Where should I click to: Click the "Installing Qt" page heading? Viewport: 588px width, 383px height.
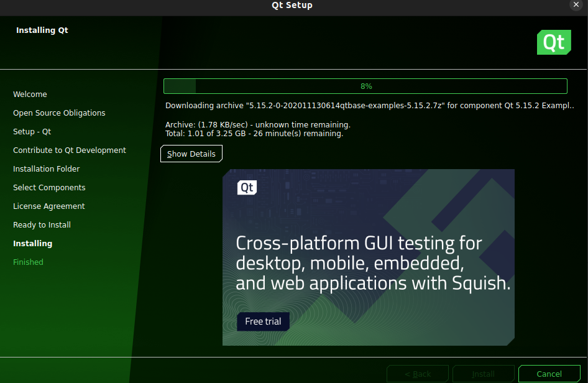point(42,30)
